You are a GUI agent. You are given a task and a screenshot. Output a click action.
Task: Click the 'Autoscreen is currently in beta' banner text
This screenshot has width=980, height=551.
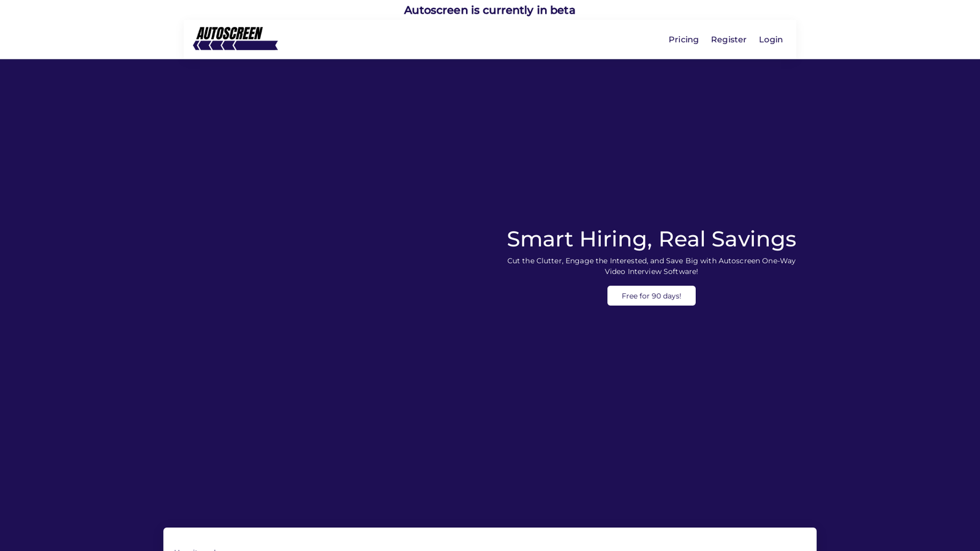tap(489, 10)
